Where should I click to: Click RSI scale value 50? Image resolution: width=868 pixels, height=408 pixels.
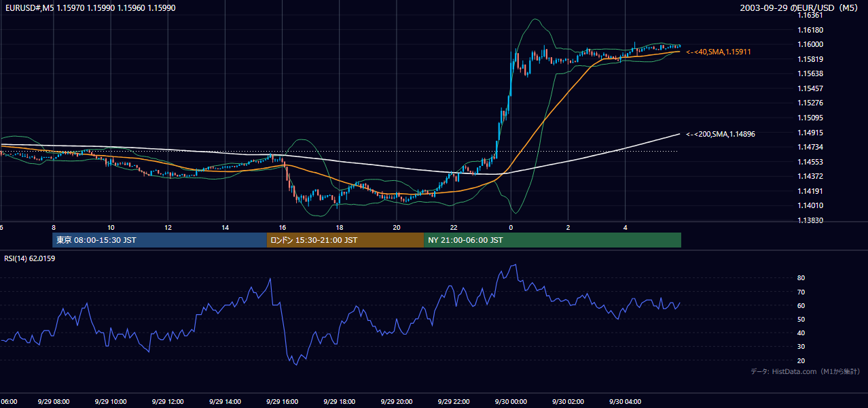click(x=801, y=319)
